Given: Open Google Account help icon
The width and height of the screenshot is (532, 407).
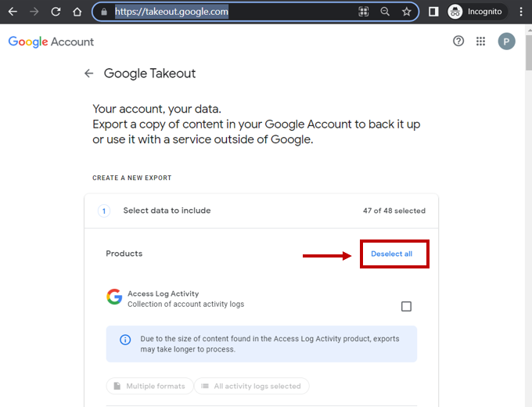Looking at the screenshot, I should click(x=458, y=41).
